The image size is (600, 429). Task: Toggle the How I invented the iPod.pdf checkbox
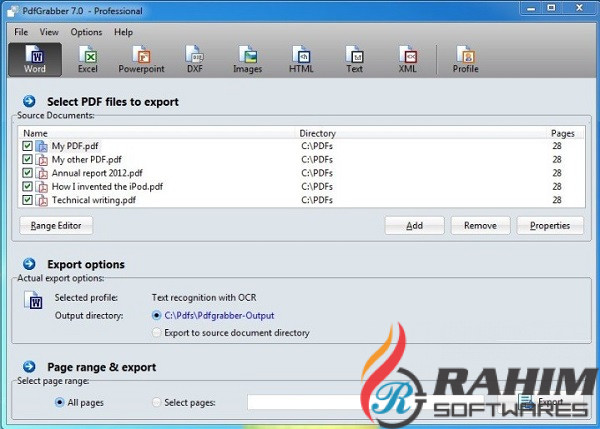click(x=27, y=186)
